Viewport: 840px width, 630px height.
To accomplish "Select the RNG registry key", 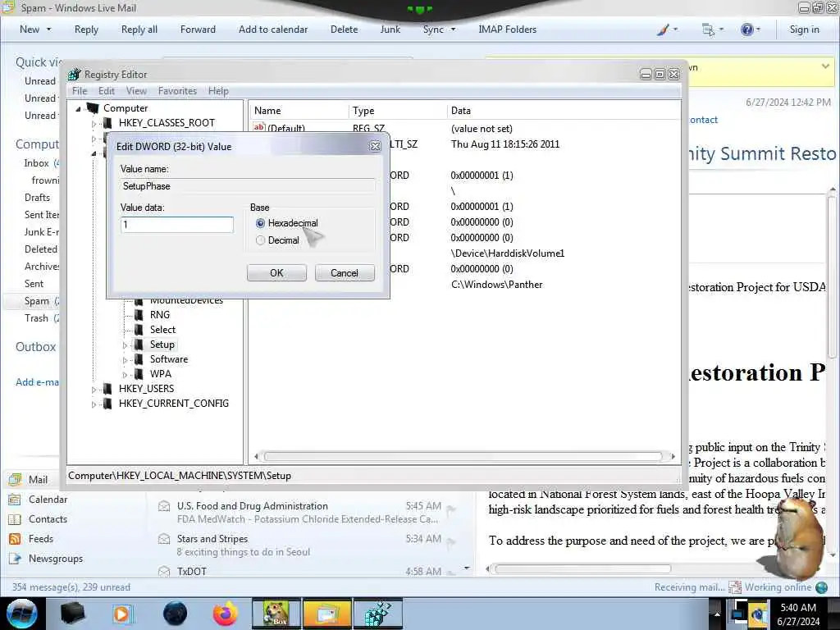I will click(x=160, y=315).
